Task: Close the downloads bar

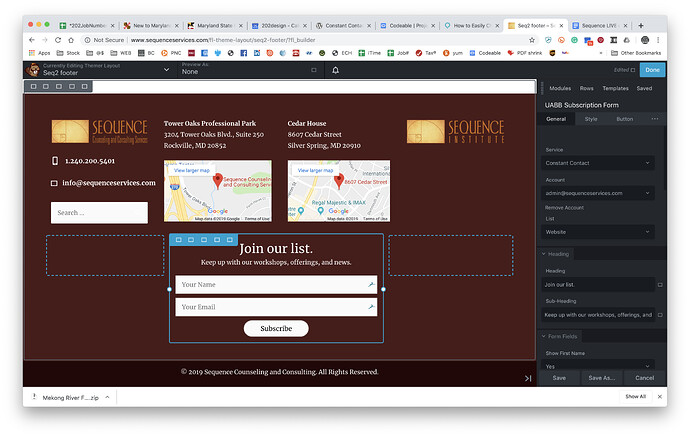Action: coord(659,397)
